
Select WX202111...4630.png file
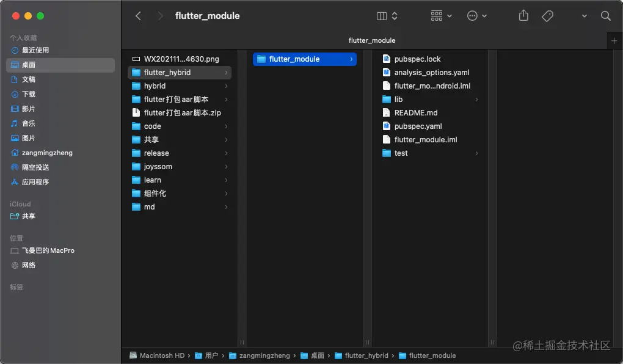pos(180,59)
